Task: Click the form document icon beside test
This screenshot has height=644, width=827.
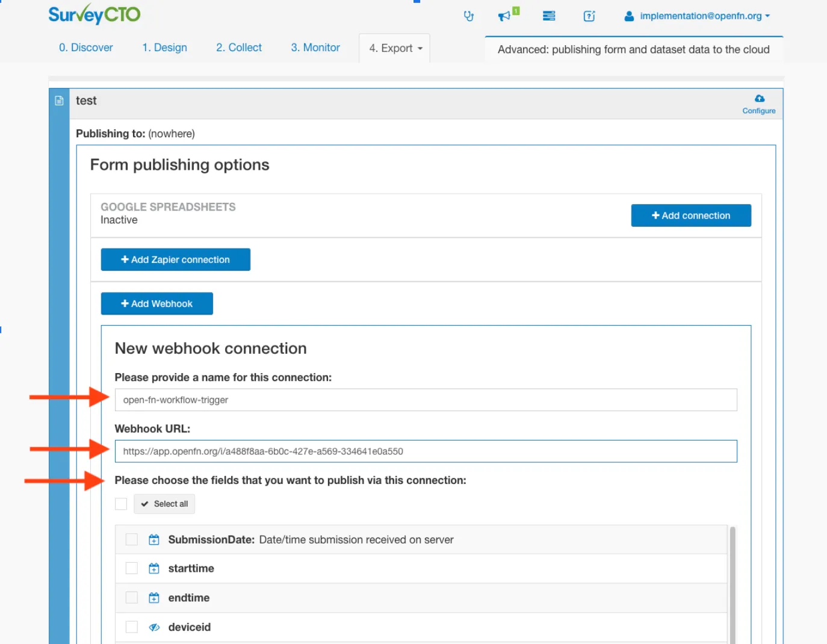Action: [x=59, y=101]
